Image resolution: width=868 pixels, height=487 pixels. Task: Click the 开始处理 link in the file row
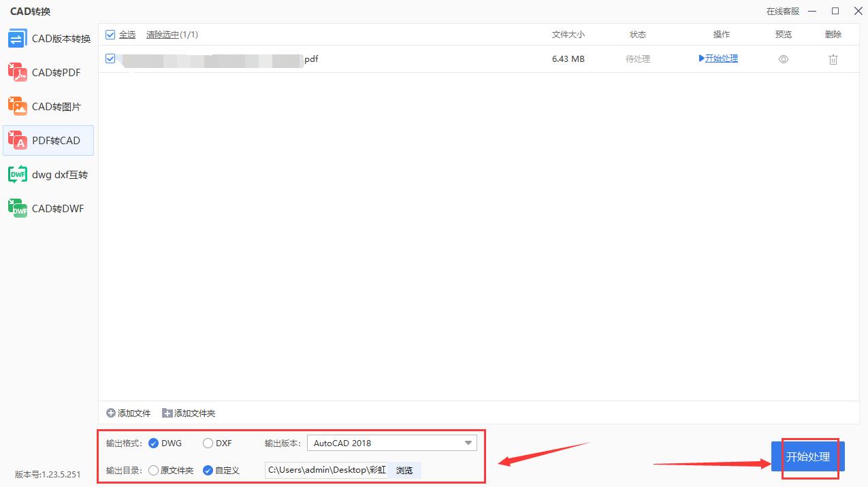[x=718, y=58]
